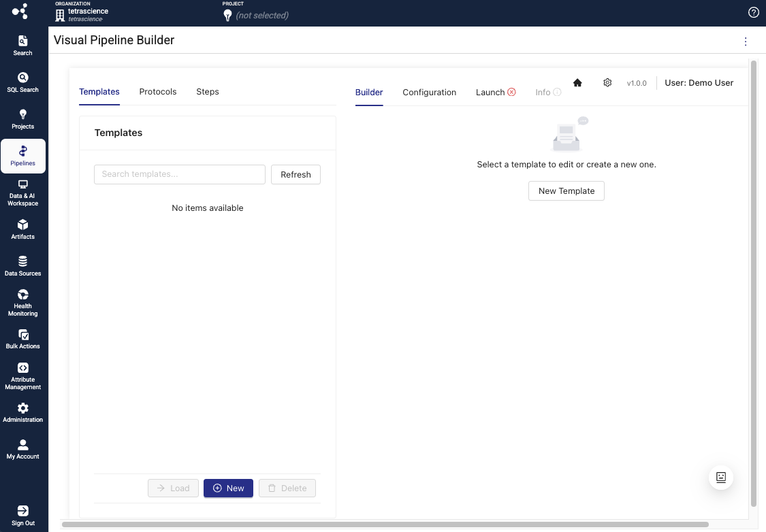Open Search in the left sidebar
Image resolution: width=766 pixels, height=532 pixels.
point(22,46)
